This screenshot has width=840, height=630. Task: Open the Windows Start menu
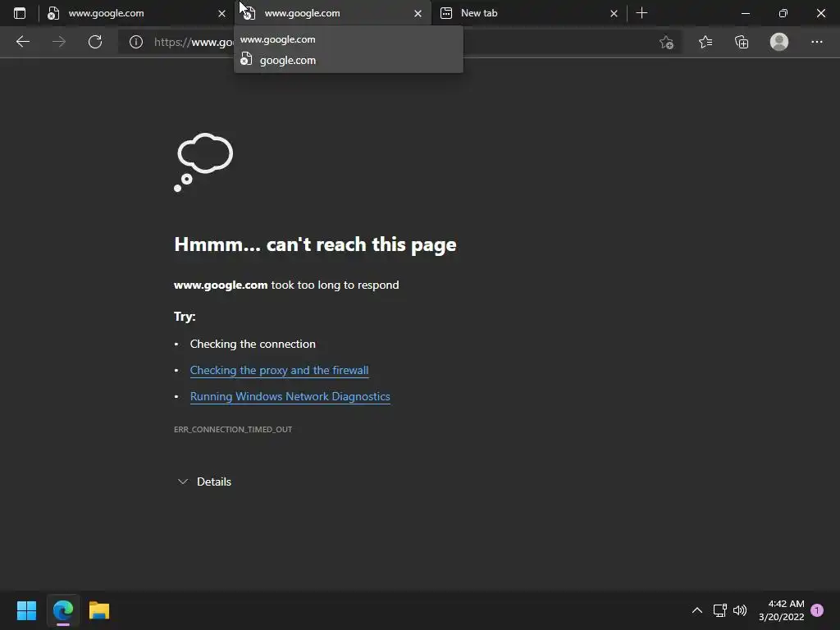26,610
